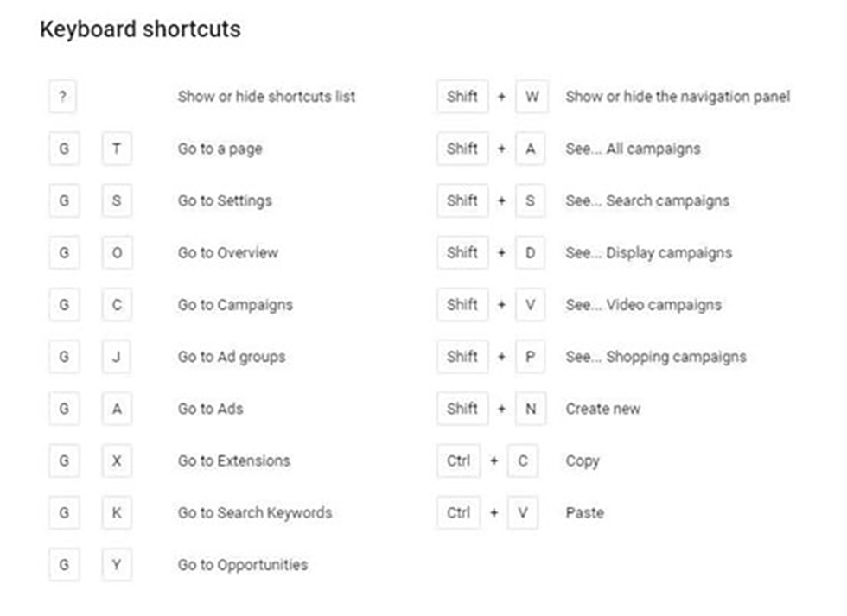Click the question mark key box
This screenshot has width=847, height=616.
point(62,97)
